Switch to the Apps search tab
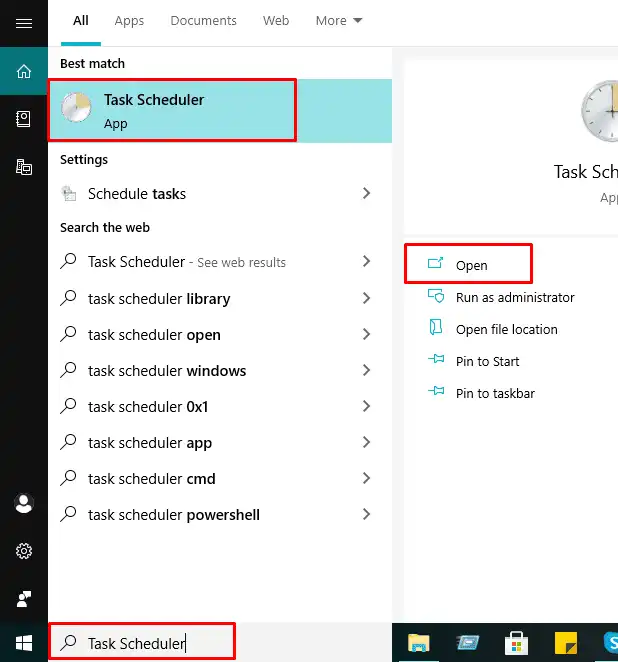The image size is (618, 662). (x=129, y=21)
